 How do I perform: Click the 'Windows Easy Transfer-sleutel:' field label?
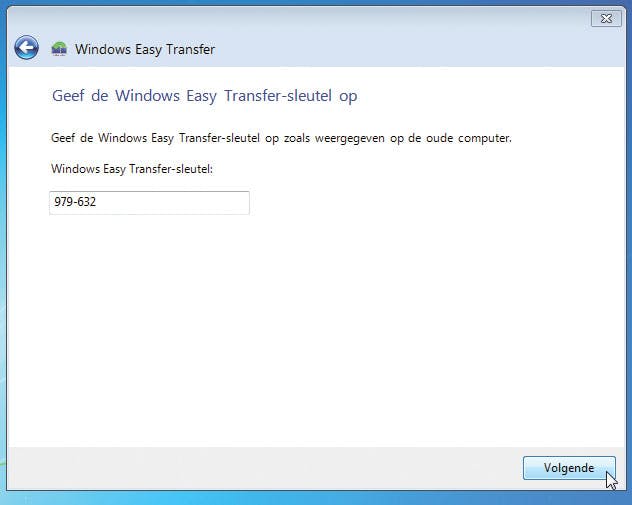click(x=132, y=169)
